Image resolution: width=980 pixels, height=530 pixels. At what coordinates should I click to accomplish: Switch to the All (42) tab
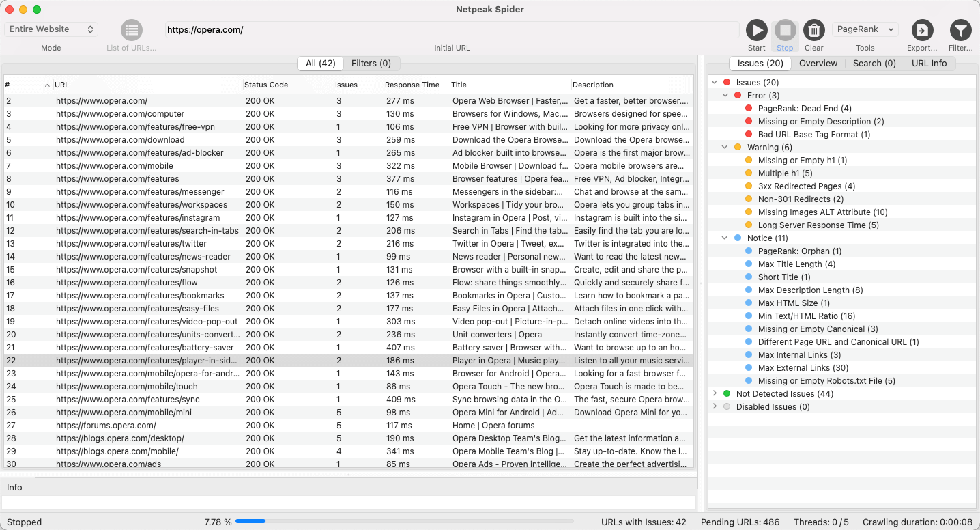click(x=321, y=64)
